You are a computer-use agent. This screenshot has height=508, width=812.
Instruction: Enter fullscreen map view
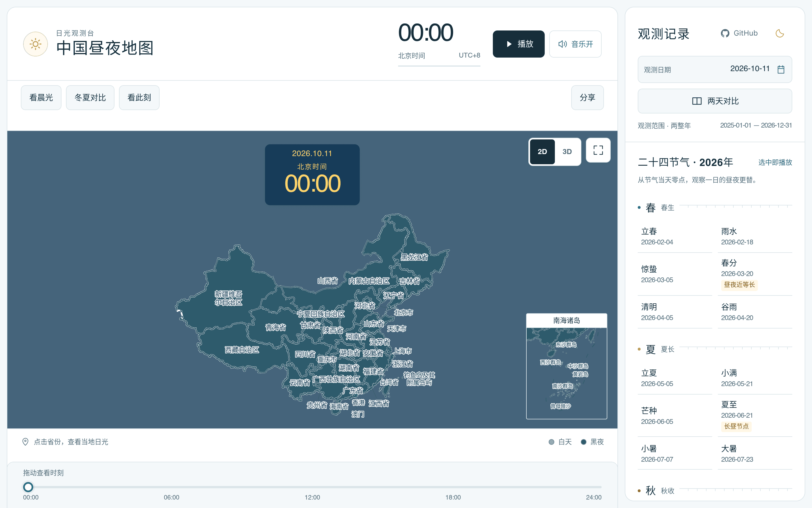[x=598, y=150]
